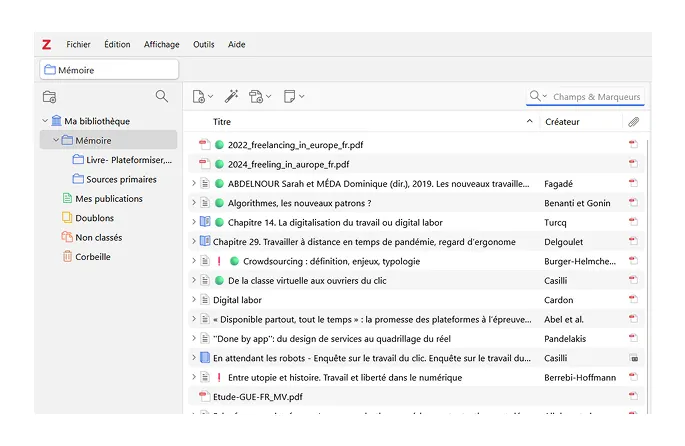The image size is (685, 446).
Task: Click the attachment paperclip column header
Action: click(634, 122)
